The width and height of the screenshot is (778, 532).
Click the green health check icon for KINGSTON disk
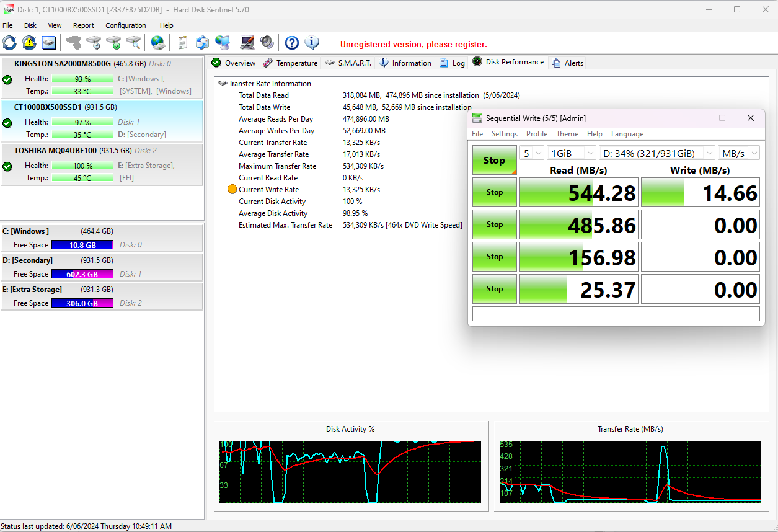tap(7, 79)
